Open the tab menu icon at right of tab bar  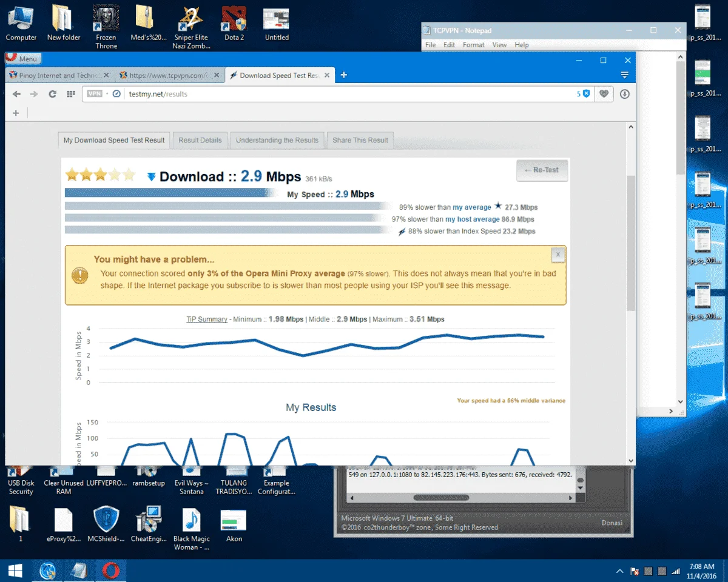625,75
